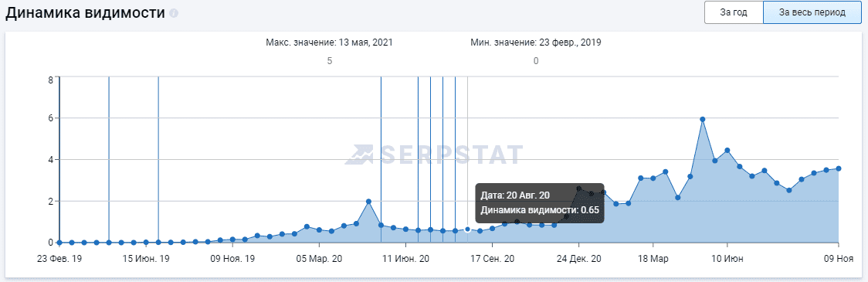Click the Макс. значение: 13 мая, 2021 label

330,42
